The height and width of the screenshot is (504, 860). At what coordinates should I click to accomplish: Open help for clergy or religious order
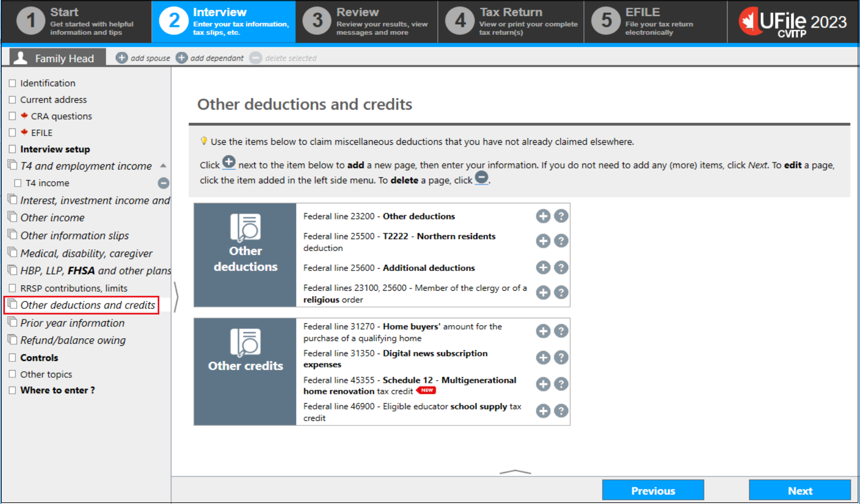(561, 292)
